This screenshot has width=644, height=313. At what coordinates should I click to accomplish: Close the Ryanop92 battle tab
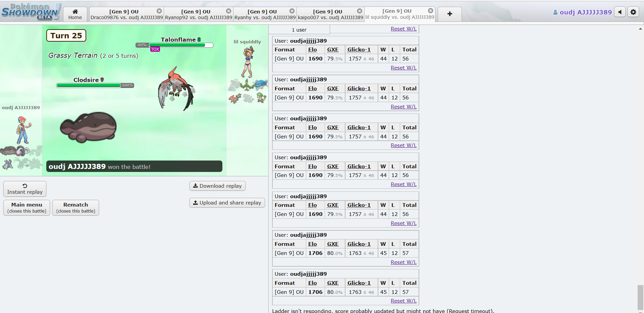tap(228, 11)
